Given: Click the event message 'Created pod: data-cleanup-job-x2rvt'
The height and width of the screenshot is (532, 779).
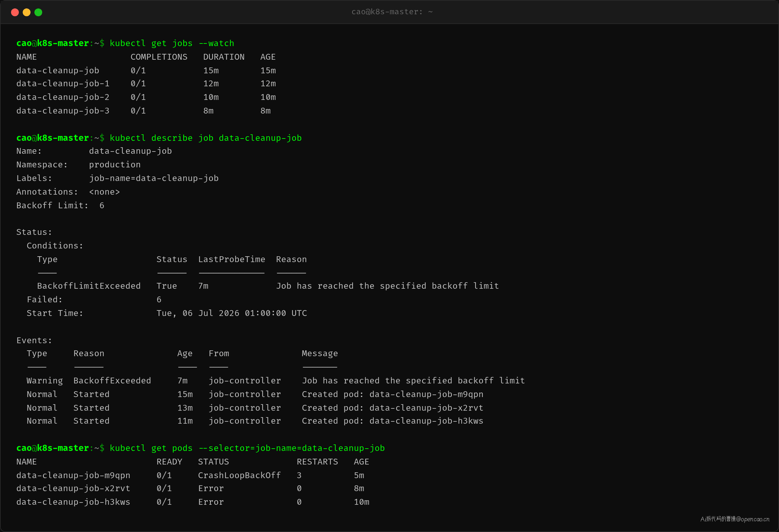Looking at the screenshot, I should click(x=392, y=408).
